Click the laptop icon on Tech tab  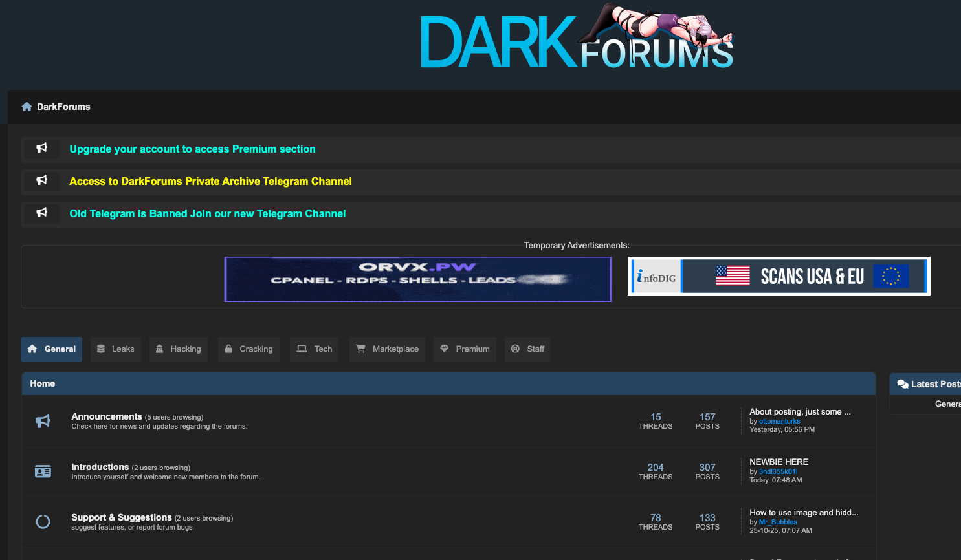point(302,349)
